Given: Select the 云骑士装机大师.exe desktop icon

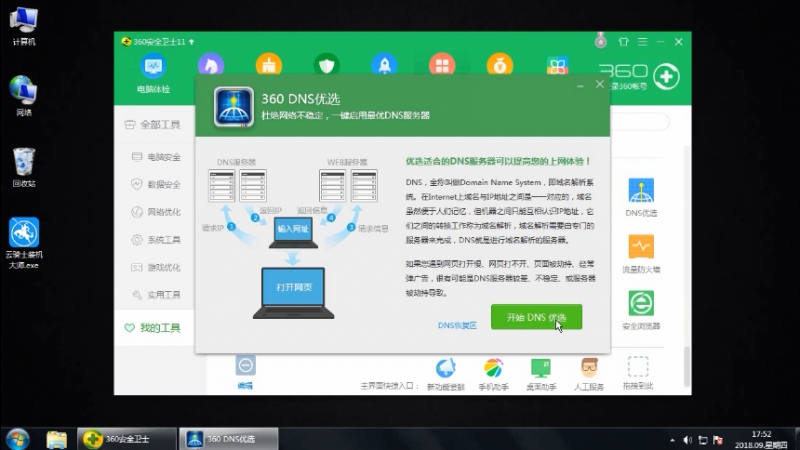Looking at the screenshot, I should [23, 243].
